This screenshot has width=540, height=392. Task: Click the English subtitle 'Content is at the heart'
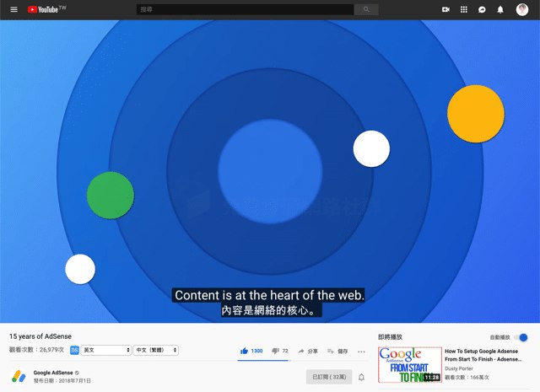[269, 295]
